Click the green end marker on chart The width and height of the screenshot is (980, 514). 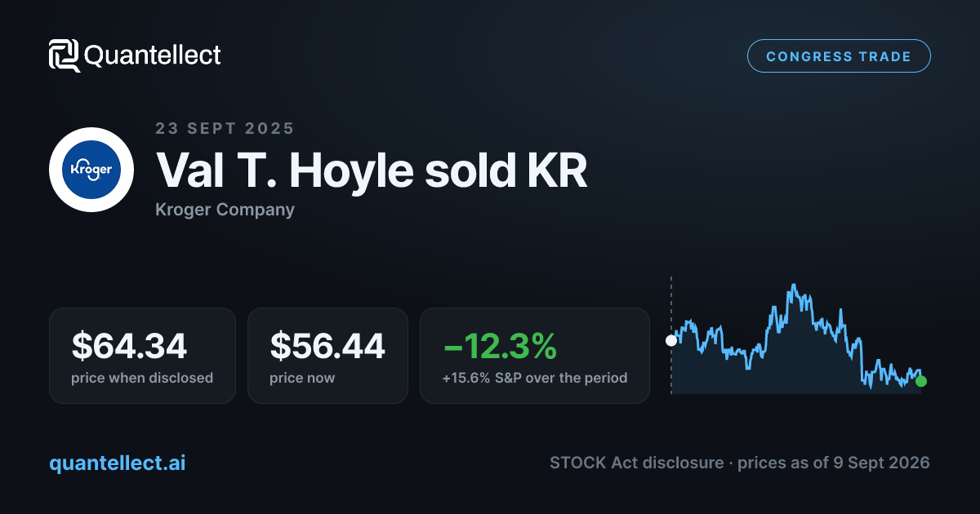[921, 381]
